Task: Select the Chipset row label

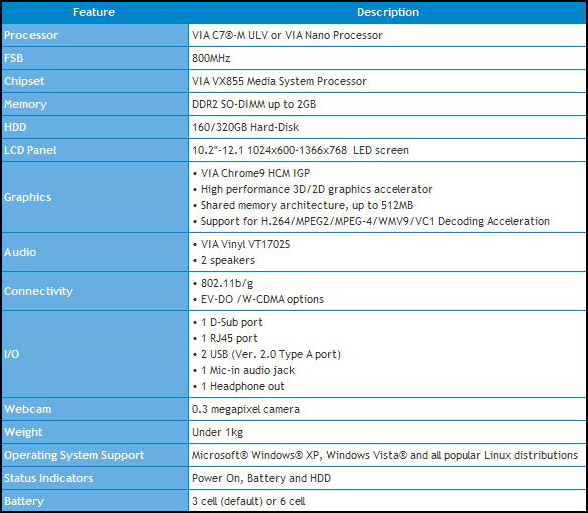Action: (24, 81)
